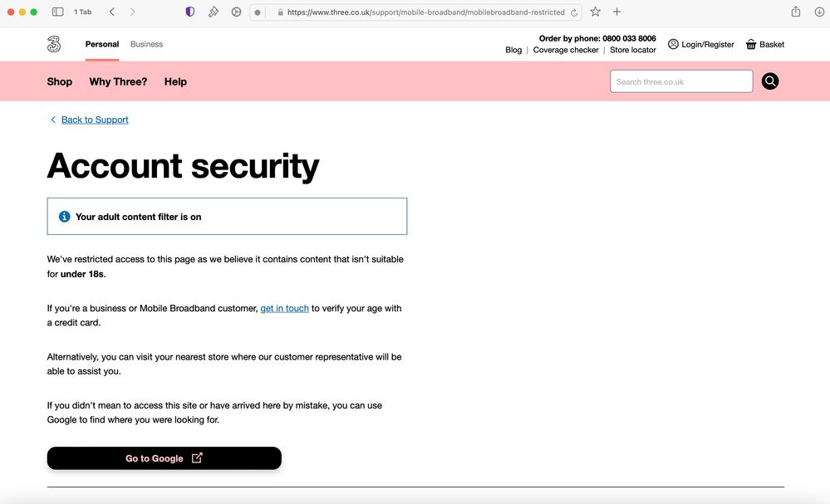This screenshot has height=504, width=830.
Task: Switch to the Business tab
Action: pyautogui.click(x=146, y=44)
